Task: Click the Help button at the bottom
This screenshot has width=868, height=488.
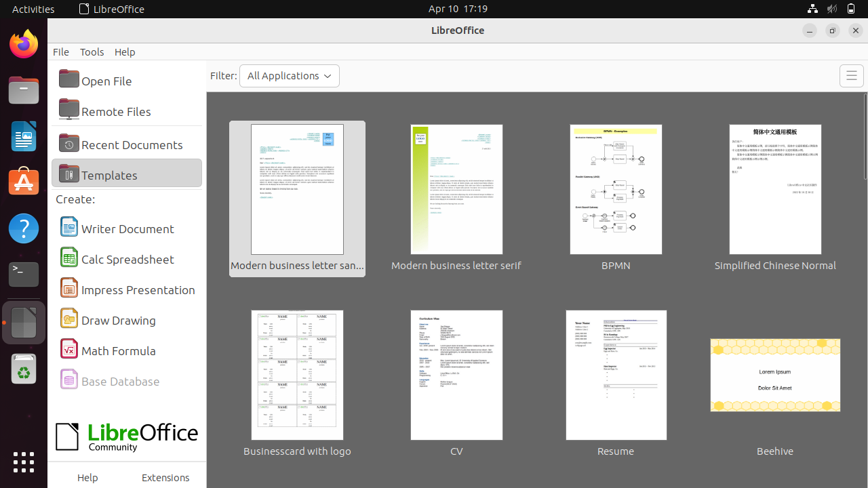Action: [x=87, y=477]
